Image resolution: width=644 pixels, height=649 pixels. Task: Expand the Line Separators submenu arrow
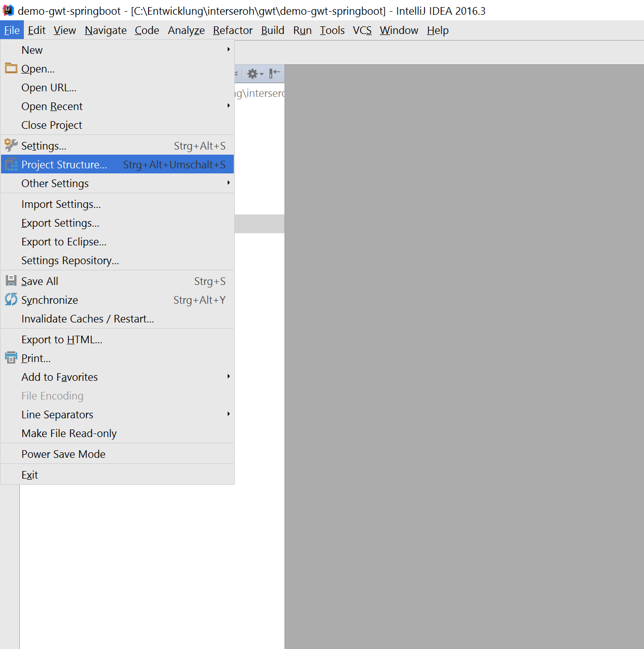coord(229,414)
